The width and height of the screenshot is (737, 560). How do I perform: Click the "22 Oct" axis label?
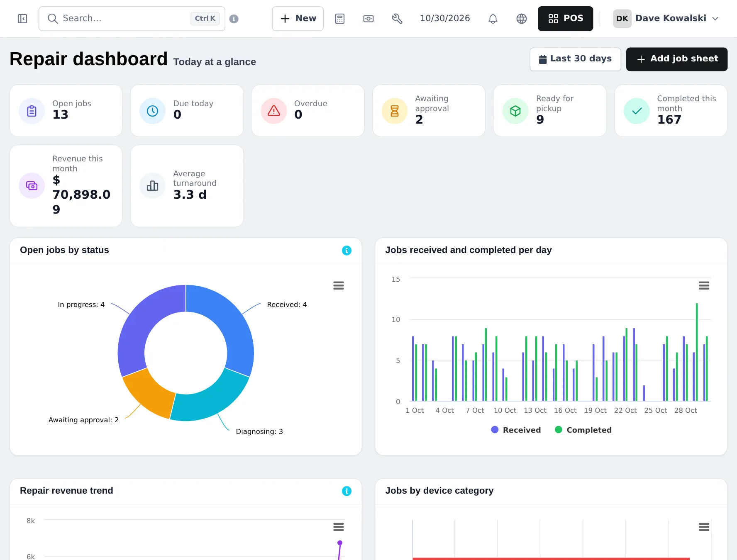625,410
